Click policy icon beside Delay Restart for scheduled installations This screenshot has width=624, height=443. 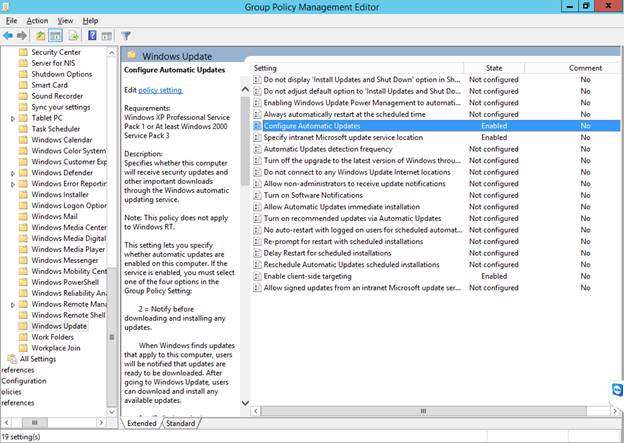257,253
